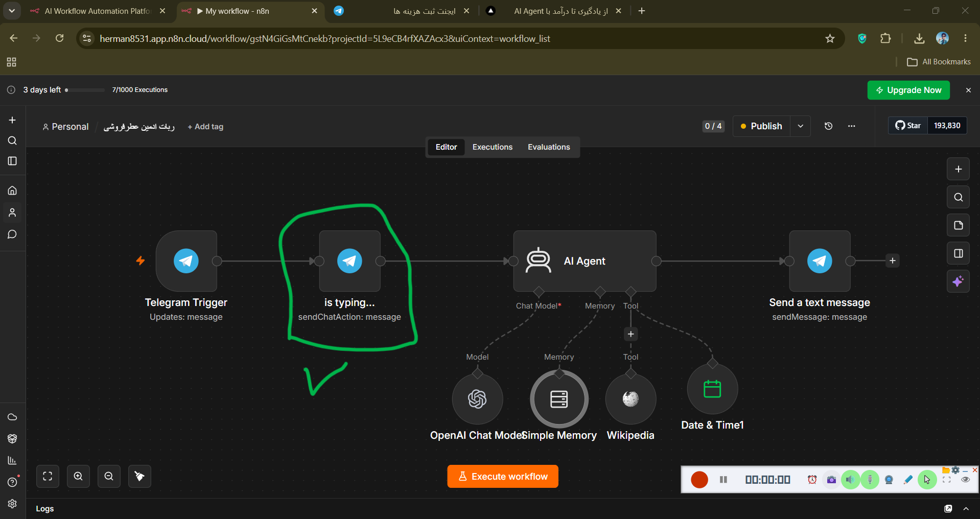This screenshot has width=980, height=519.
Task: Open the browser tab list dropdown
Action: pos(12,11)
